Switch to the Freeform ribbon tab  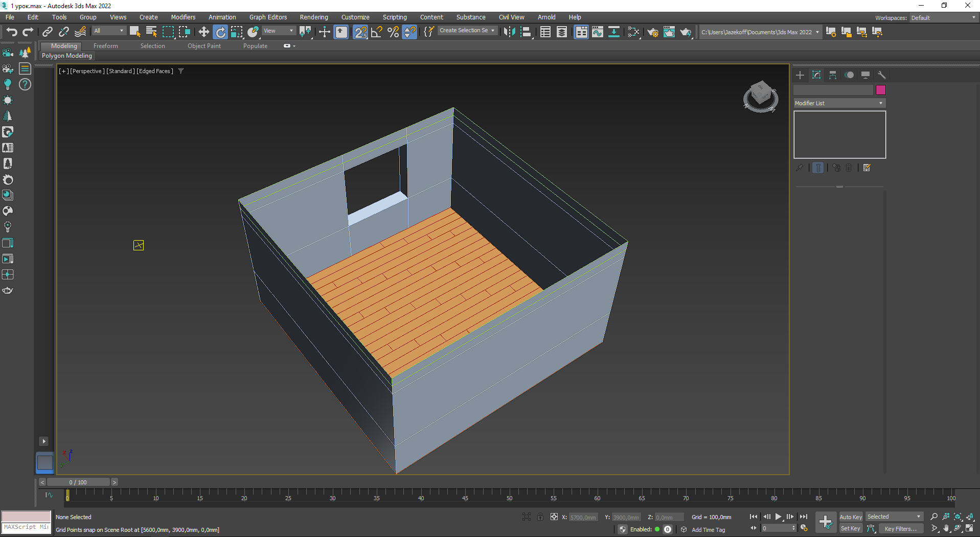point(105,46)
